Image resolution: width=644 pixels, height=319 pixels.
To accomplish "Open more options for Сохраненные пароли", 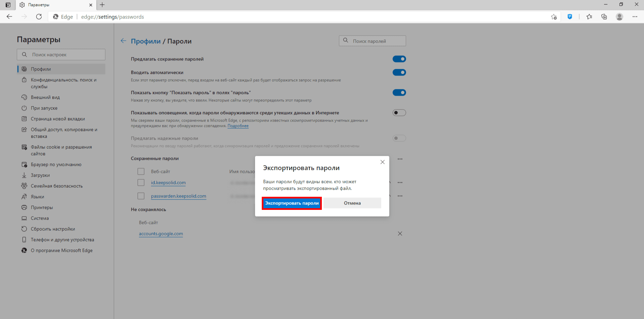I will 400,159.
